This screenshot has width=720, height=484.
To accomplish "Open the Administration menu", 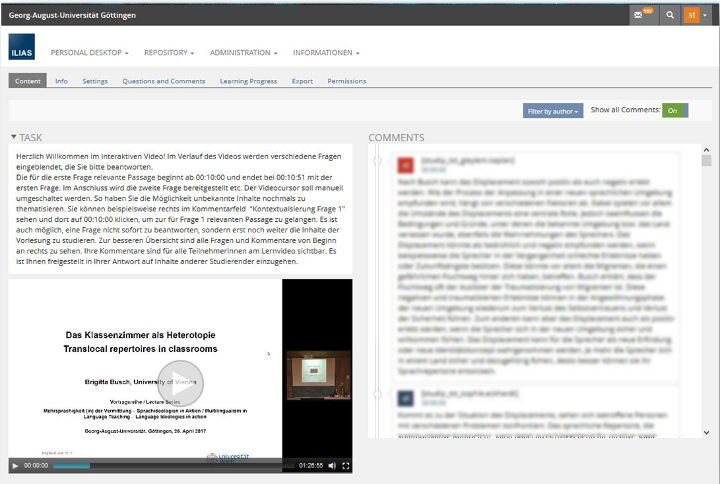I will click(243, 52).
